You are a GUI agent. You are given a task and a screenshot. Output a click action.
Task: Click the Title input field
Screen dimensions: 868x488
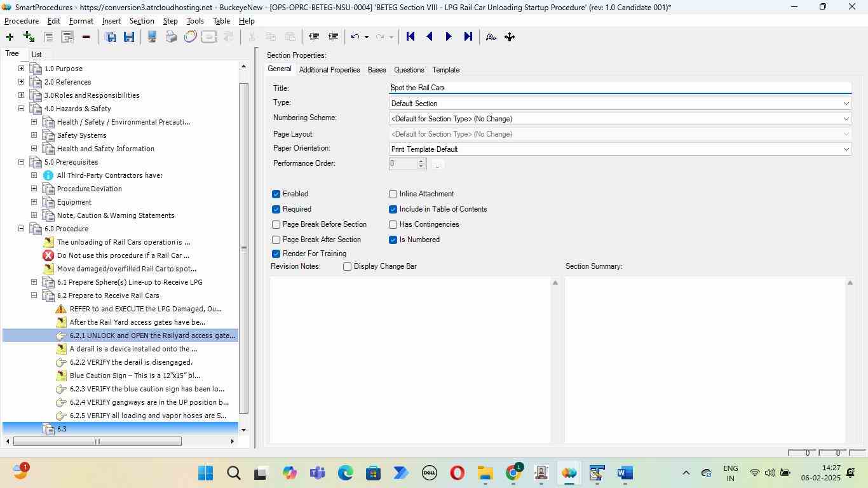(x=620, y=88)
